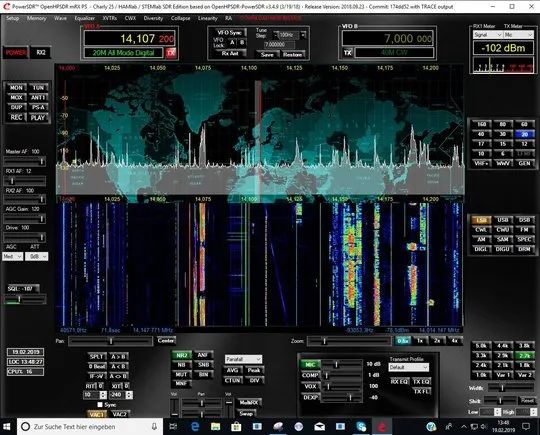The height and width of the screenshot is (435, 540).
Task: Click the VFO A frequency display 14,107
Action: coord(130,38)
